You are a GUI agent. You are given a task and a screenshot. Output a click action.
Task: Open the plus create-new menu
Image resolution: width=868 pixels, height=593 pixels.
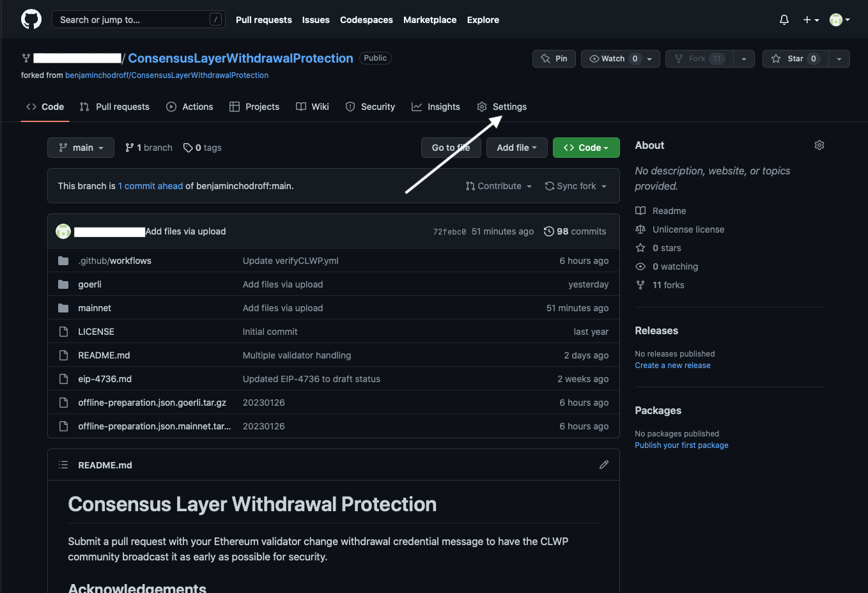(811, 20)
